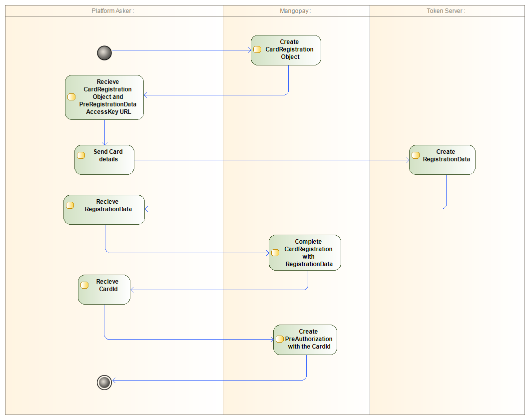This screenshot has height=420, width=530.
Task: Select the Platform Asker swimlane header
Action: click(x=113, y=10)
